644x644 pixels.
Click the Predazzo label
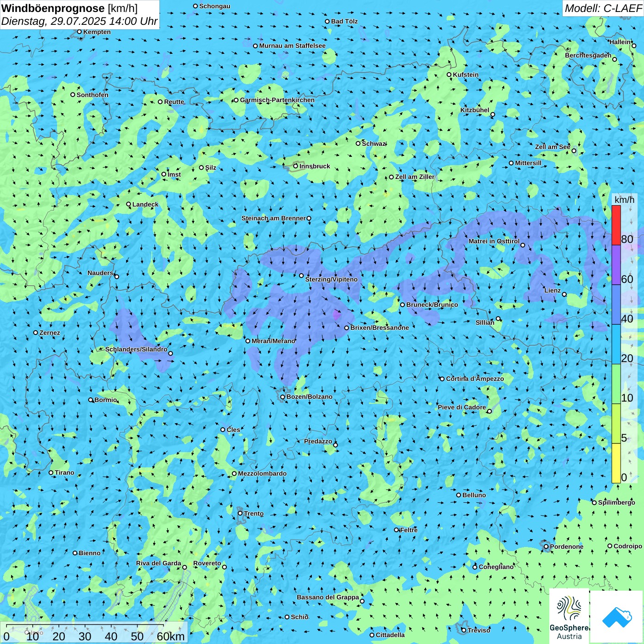click(318, 441)
